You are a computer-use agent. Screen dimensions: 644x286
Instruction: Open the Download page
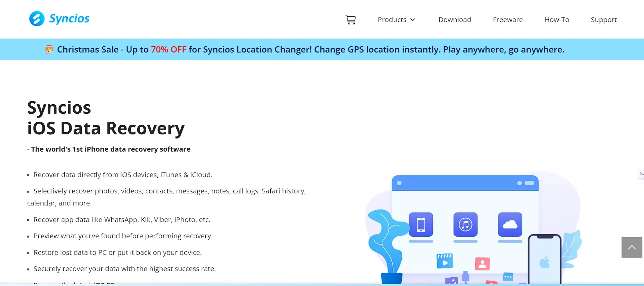pyautogui.click(x=455, y=20)
